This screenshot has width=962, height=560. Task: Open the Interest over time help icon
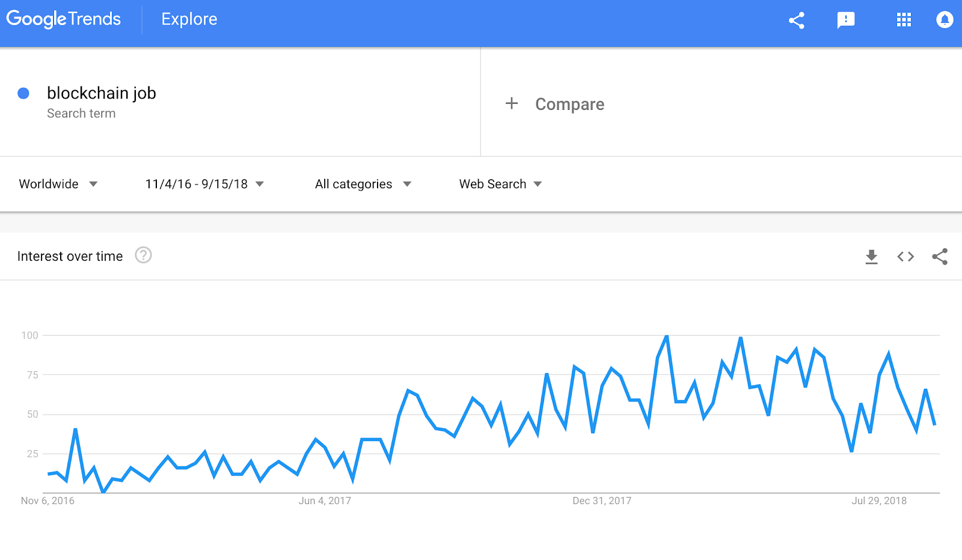point(143,255)
